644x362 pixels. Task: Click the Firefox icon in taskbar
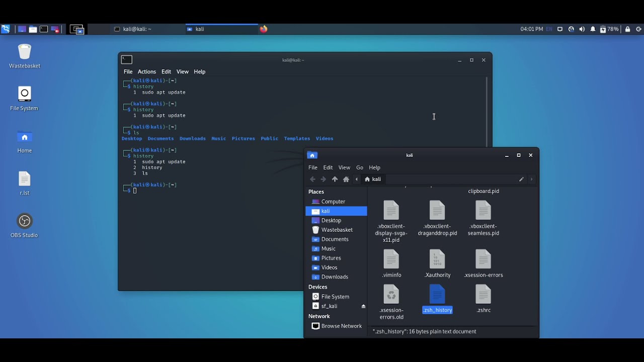coord(264,29)
